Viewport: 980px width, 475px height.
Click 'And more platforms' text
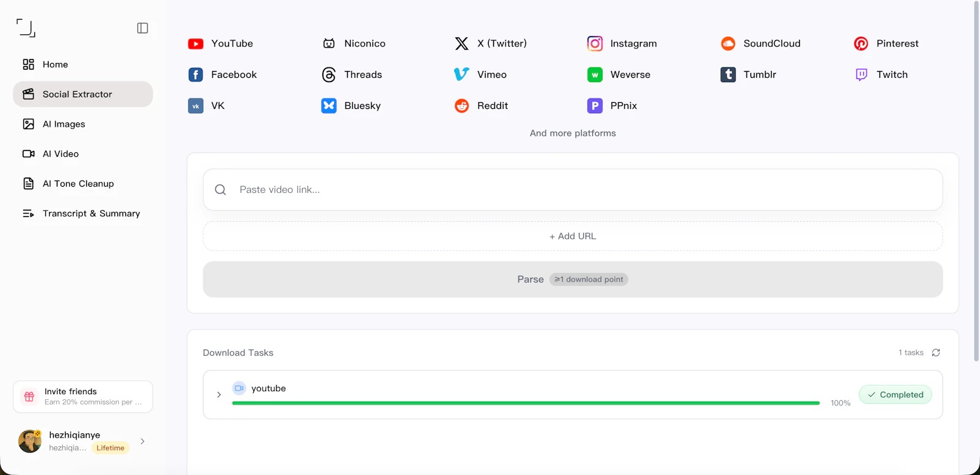[573, 133]
